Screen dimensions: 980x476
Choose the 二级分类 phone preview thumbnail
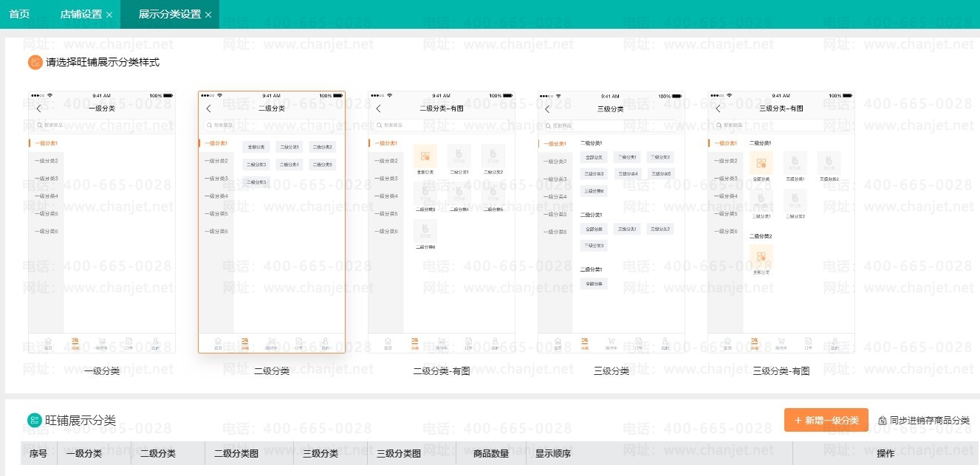[x=272, y=222]
